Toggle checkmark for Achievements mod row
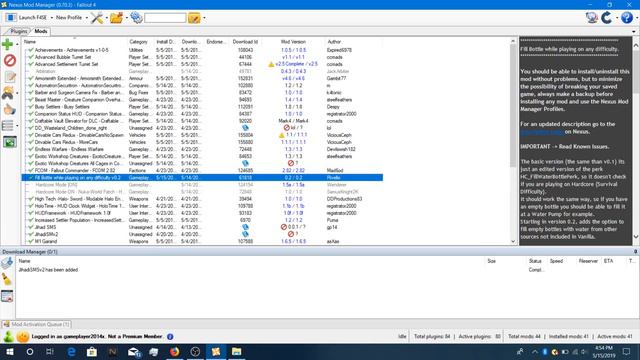 point(31,50)
